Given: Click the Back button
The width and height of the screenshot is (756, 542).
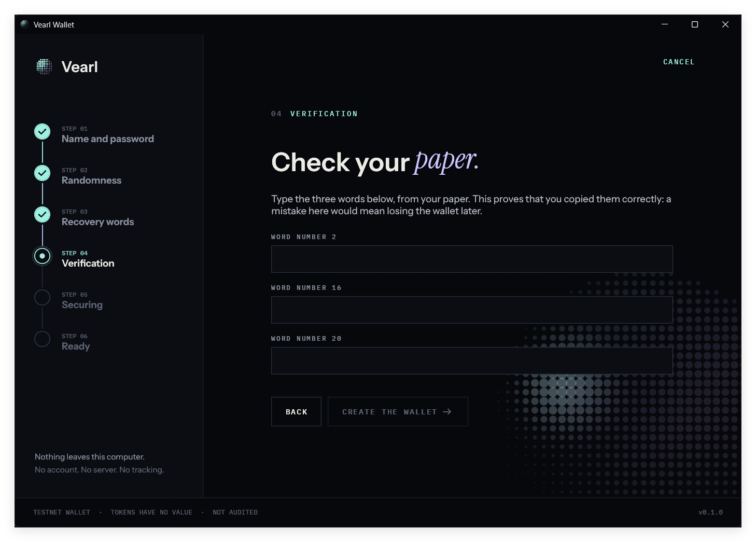Looking at the screenshot, I should tap(296, 412).
